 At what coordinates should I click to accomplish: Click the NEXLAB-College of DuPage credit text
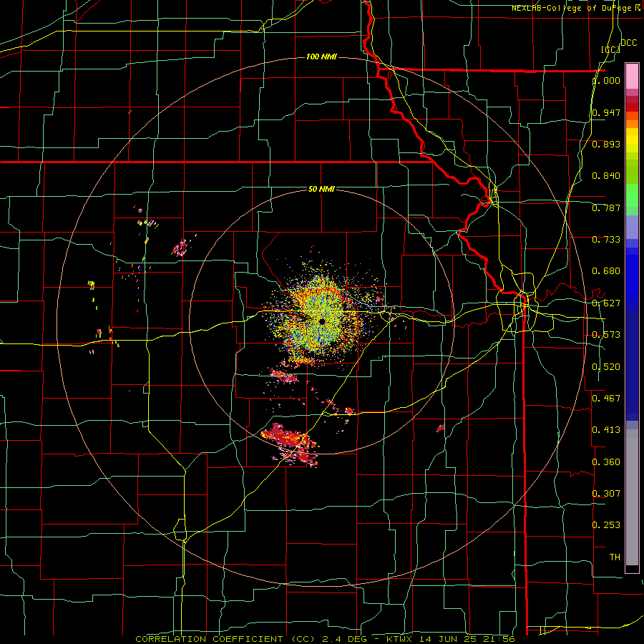point(576,8)
